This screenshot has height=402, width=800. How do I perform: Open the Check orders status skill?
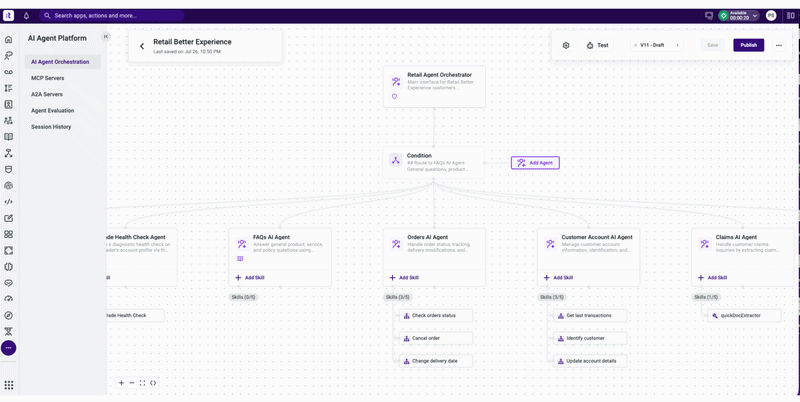[436, 315]
